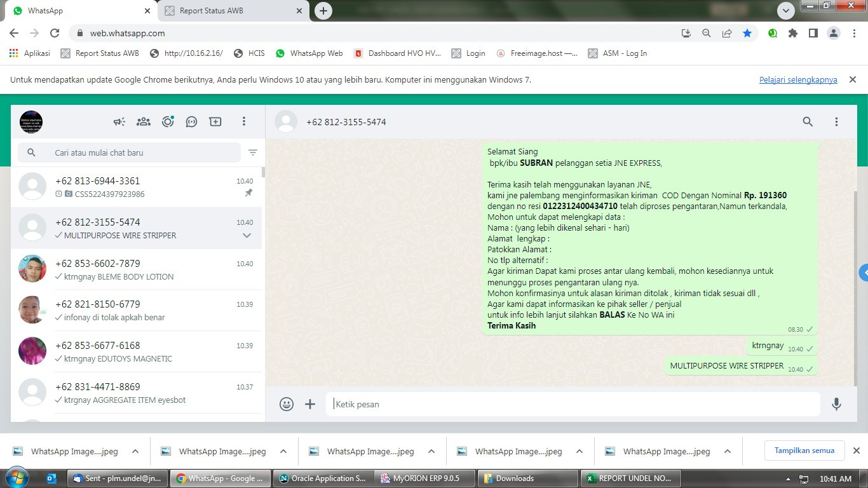Start a new chat icon
The width and height of the screenshot is (868, 488).
click(x=215, y=121)
